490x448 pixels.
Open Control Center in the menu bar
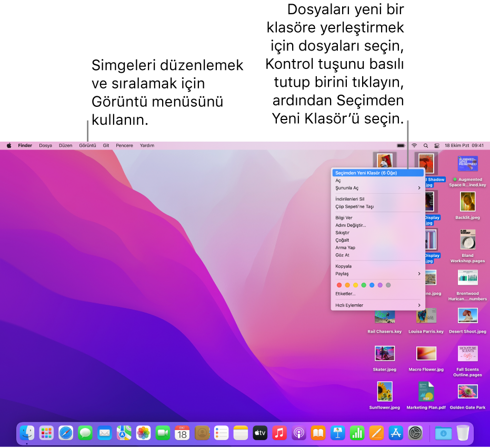pyautogui.click(x=436, y=145)
